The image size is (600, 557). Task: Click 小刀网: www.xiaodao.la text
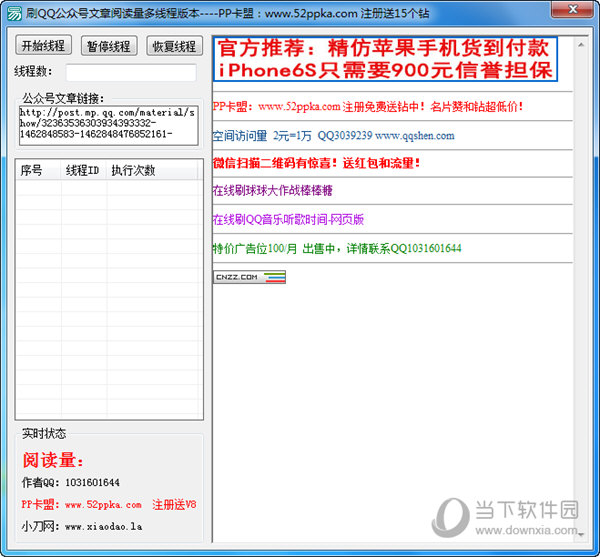(x=82, y=526)
